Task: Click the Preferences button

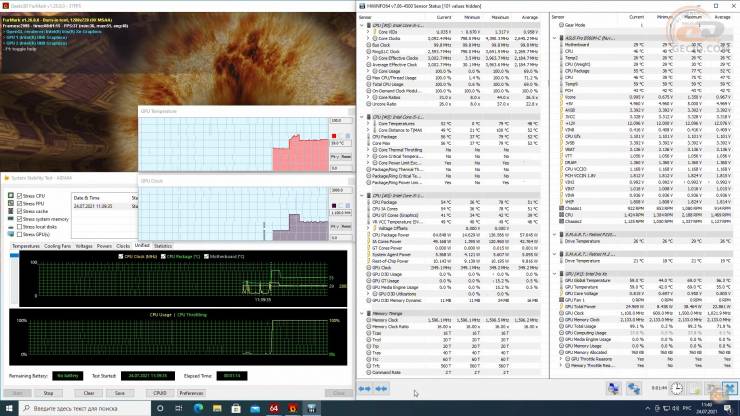Action: click(191, 393)
